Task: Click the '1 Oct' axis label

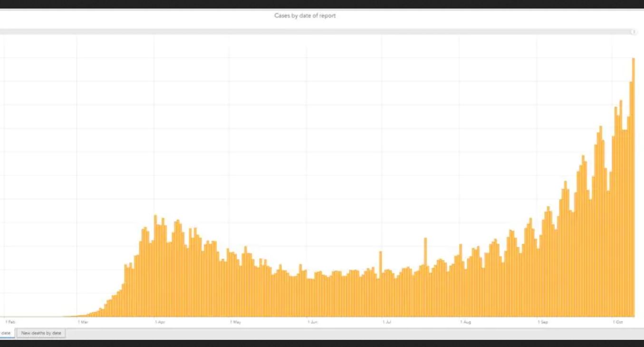Action: point(617,322)
